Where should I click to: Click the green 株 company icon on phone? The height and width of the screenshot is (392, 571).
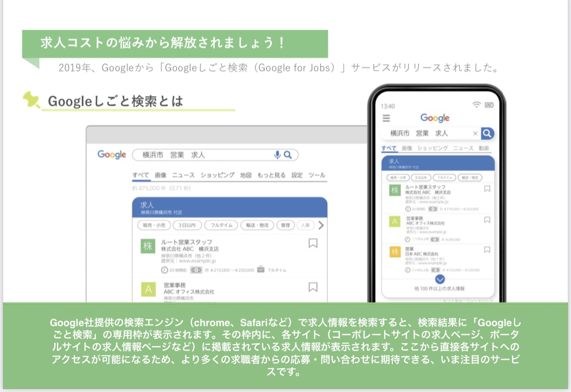click(395, 190)
